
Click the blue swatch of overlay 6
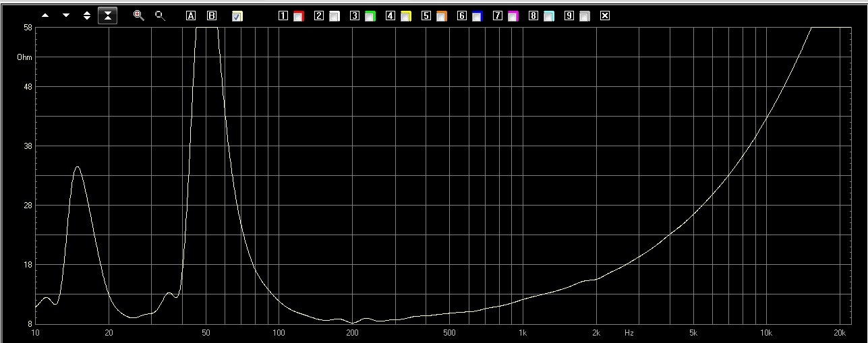478,16
